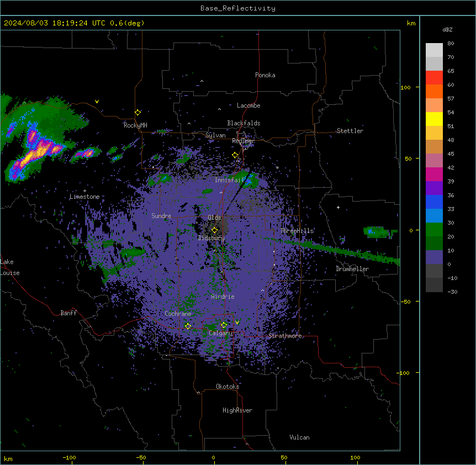The height and width of the screenshot is (465, 476).
Task: Select the yellow diamond marker south of RedDeer
Action: click(x=235, y=155)
